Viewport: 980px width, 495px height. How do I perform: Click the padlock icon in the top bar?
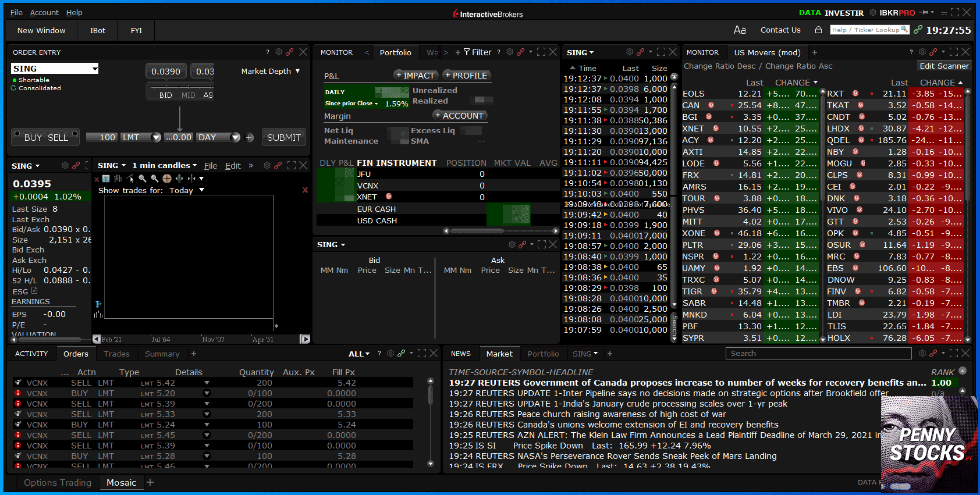818,30
